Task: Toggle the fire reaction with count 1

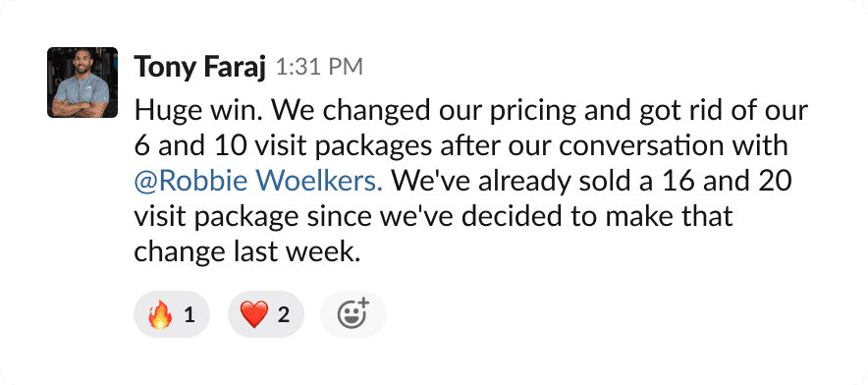Action: coord(172,314)
